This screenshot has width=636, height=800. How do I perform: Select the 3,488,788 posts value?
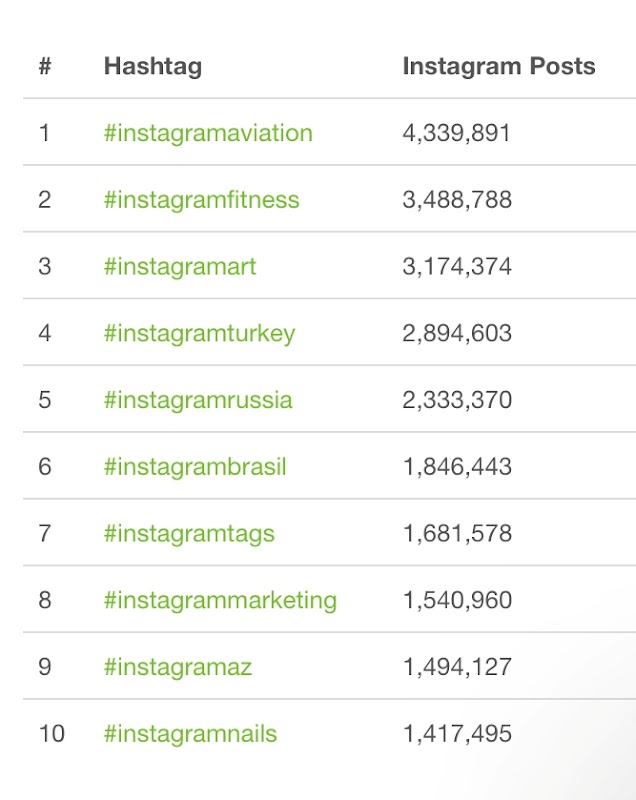click(457, 200)
